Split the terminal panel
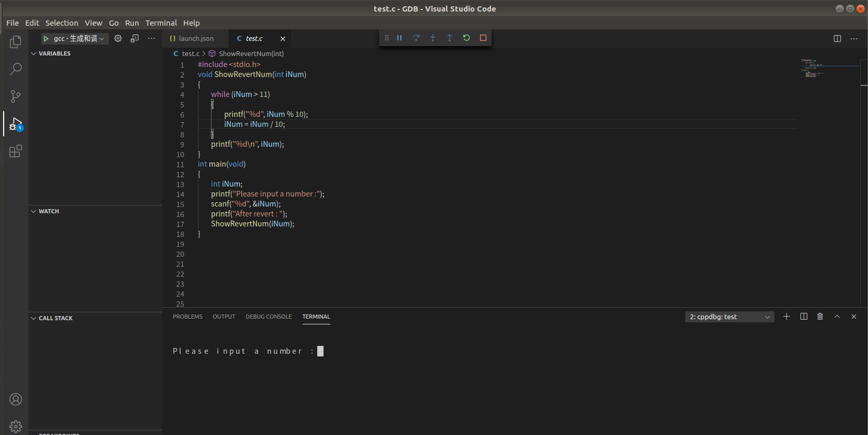Image resolution: width=868 pixels, height=435 pixels. click(804, 317)
